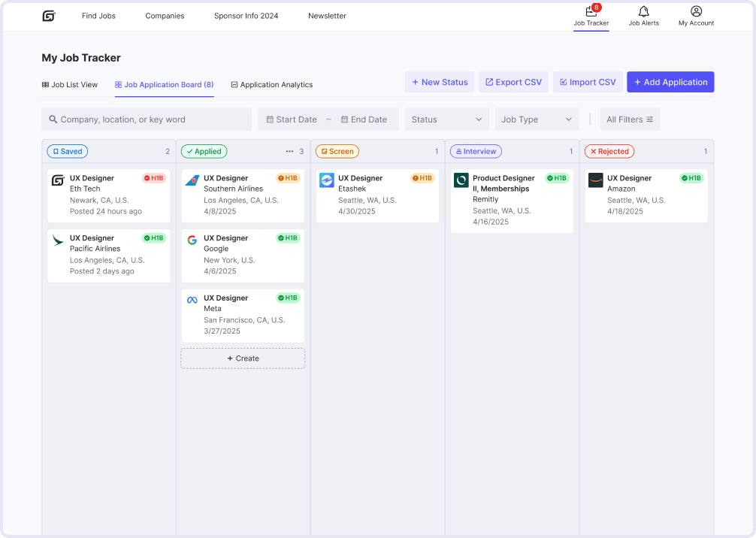This screenshot has width=756, height=538.
Task: Click 'New York, U.S.' on Google card
Action: pyautogui.click(x=229, y=260)
